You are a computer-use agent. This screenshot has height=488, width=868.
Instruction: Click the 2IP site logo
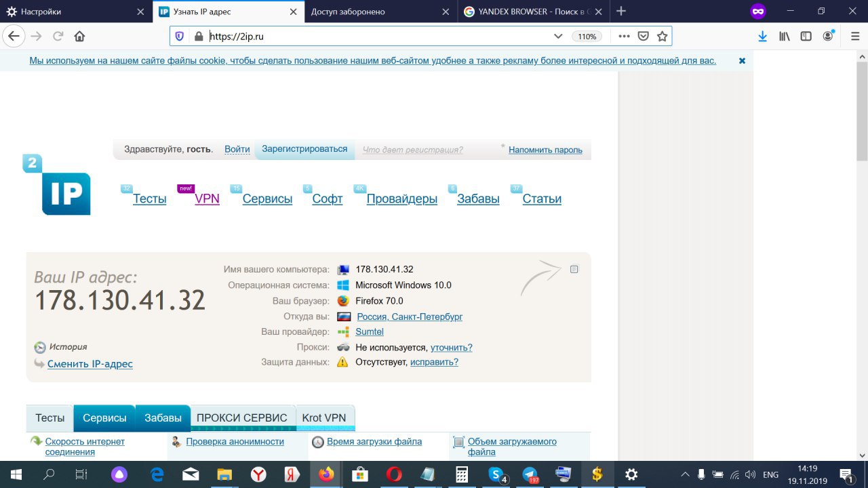pyautogui.click(x=57, y=184)
